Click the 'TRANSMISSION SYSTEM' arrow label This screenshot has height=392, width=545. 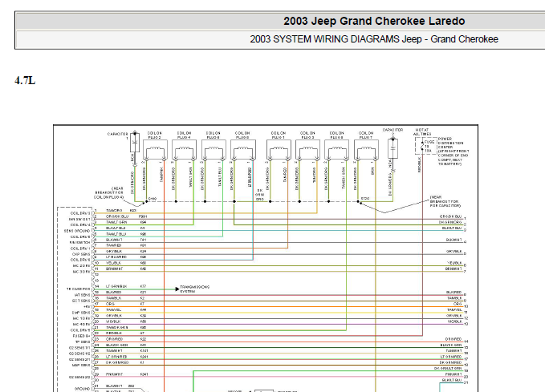(194, 289)
